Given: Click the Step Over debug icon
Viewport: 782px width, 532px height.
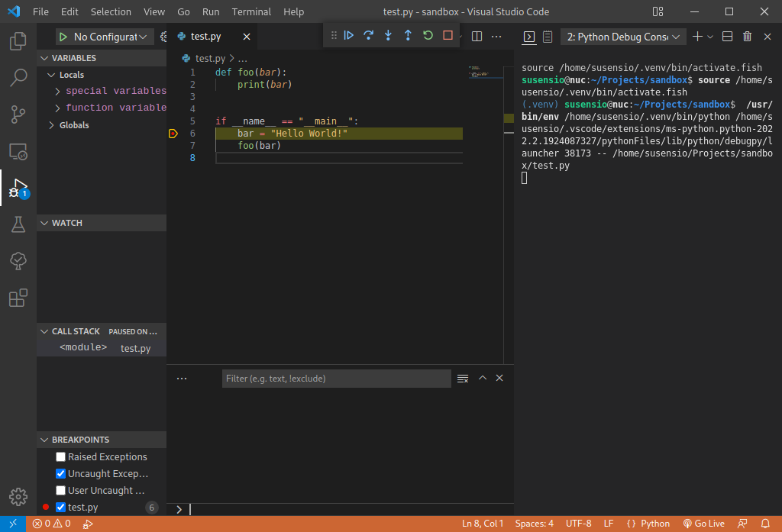Looking at the screenshot, I should tap(368, 35).
